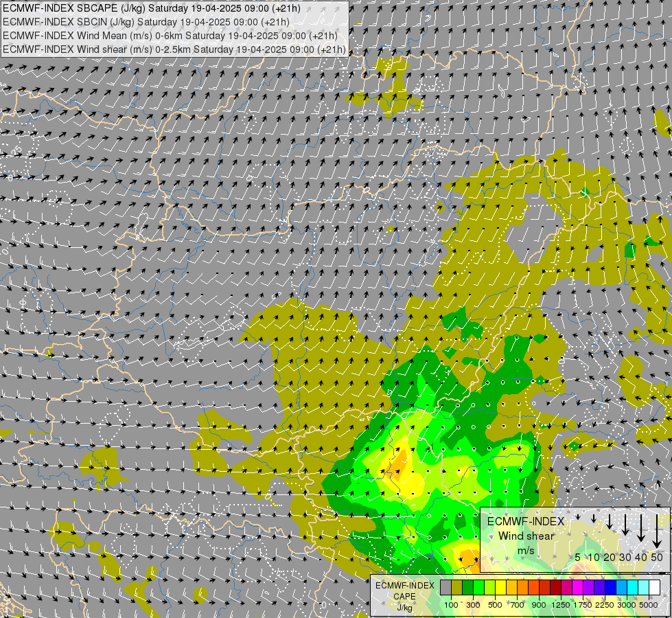The height and width of the screenshot is (618, 672).
Task: Pick the dark maroon CAPE legend swatch
Action: 556,588
